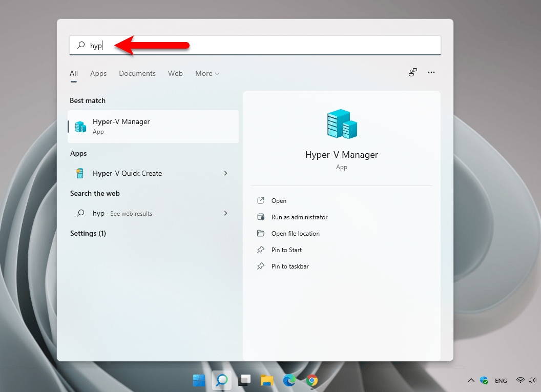Click the volume speaker tray icon
The width and height of the screenshot is (541, 392).
point(532,380)
